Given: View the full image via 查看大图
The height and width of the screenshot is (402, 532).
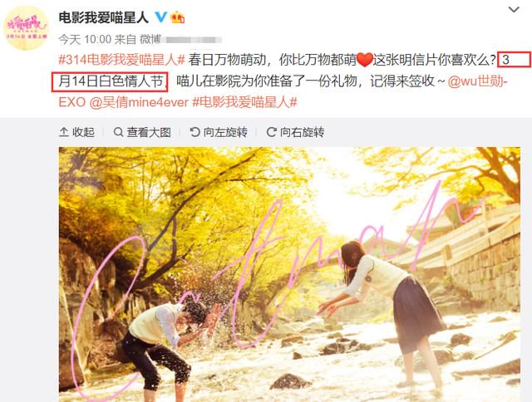Looking at the screenshot, I should click(x=142, y=132).
